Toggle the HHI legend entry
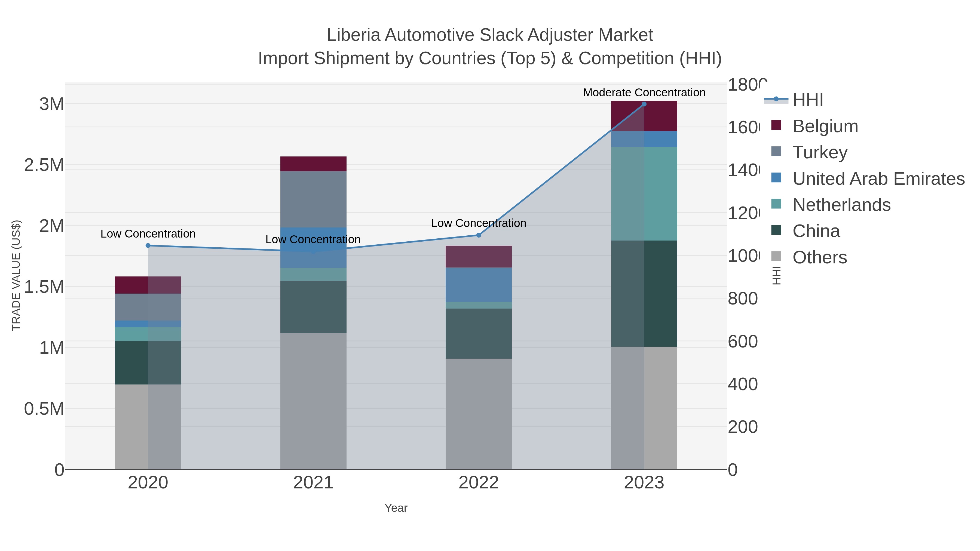The width and height of the screenshot is (980, 551). pos(794,100)
